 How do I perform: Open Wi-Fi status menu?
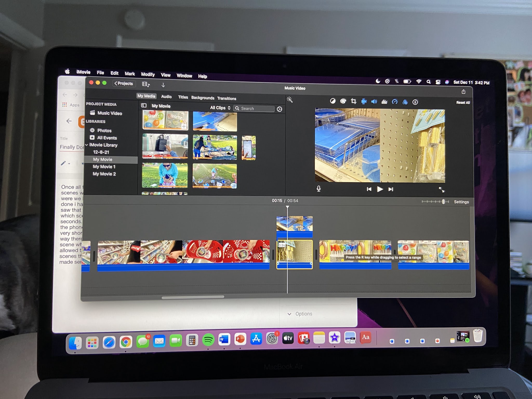pos(418,82)
